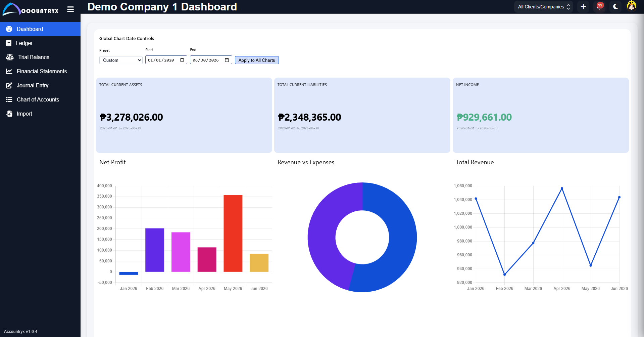The image size is (644, 337).
Task: Click the Dashboard gauge icon
Action: (9, 29)
